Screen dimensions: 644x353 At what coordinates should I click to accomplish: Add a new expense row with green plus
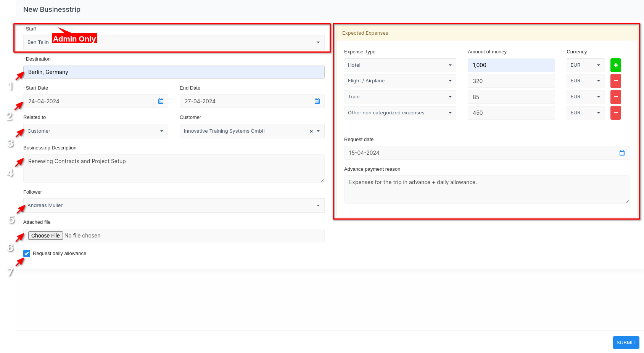pos(615,65)
